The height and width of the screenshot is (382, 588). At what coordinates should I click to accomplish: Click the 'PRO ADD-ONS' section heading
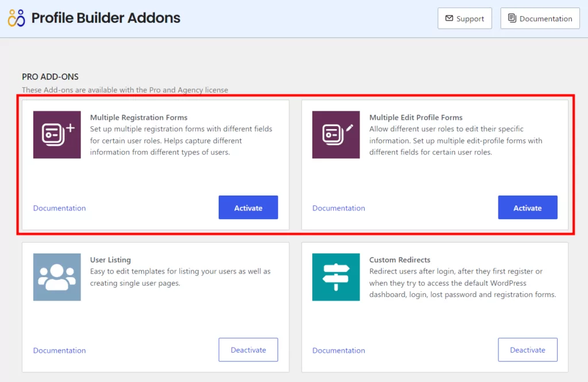[x=51, y=76]
